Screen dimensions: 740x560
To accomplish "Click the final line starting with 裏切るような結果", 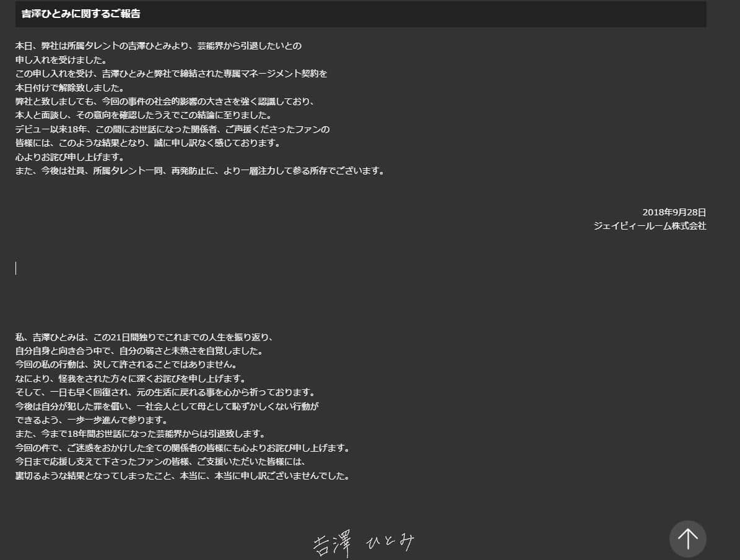I will [183, 476].
